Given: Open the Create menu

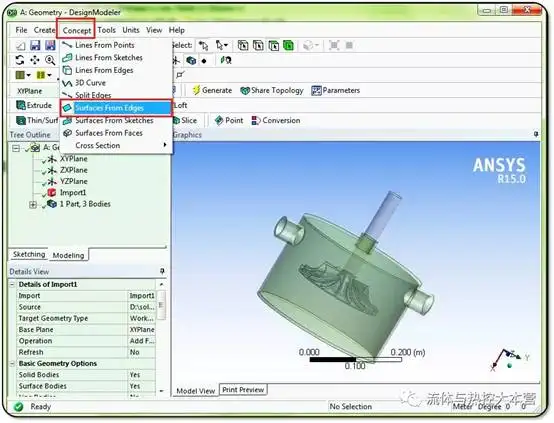Looking at the screenshot, I should 45,30.
